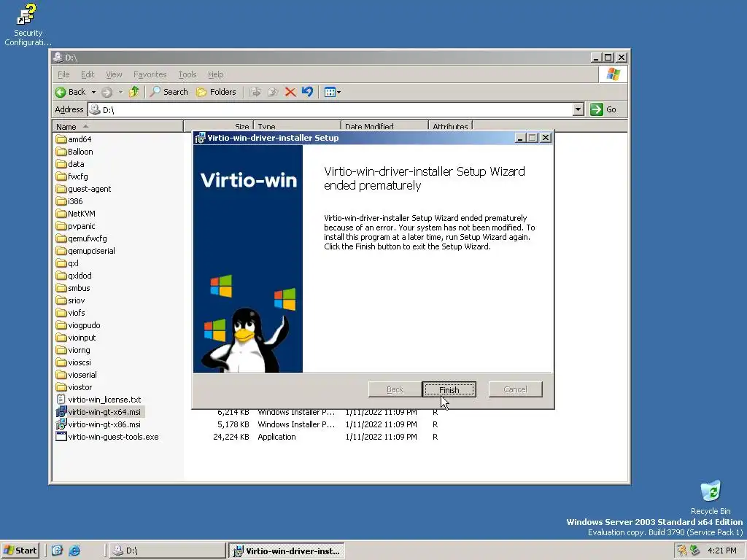747x560 pixels.
Task: Open the Views dropdown button
Action: pyautogui.click(x=332, y=92)
